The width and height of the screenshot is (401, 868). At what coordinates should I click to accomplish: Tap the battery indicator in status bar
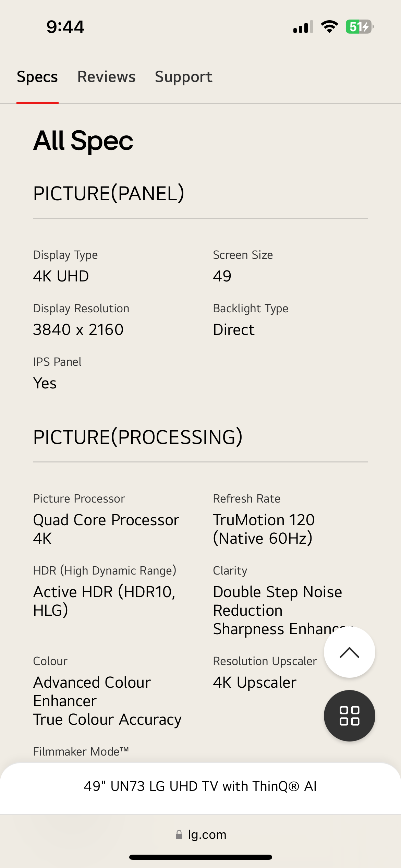360,27
